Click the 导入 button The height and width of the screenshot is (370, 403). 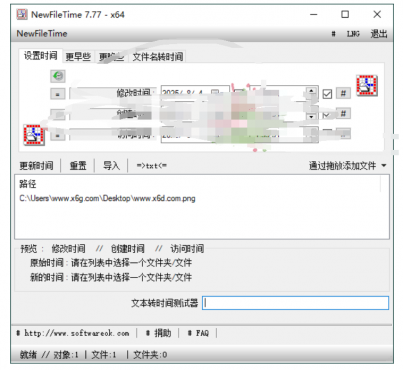(111, 166)
